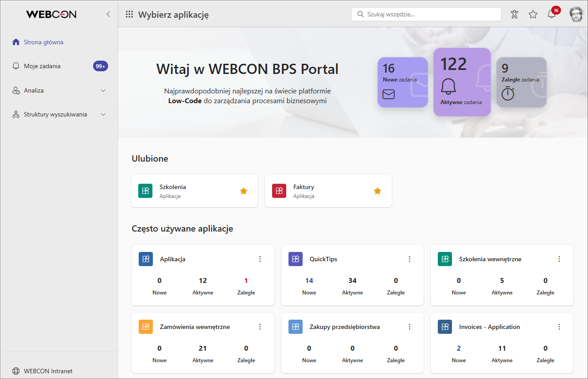The height and width of the screenshot is (379, 588).
Task: Click the 5 Aktywne count on Szkolenia wewnętrzne
Action: pyautogui.click(x=502, y=280)
